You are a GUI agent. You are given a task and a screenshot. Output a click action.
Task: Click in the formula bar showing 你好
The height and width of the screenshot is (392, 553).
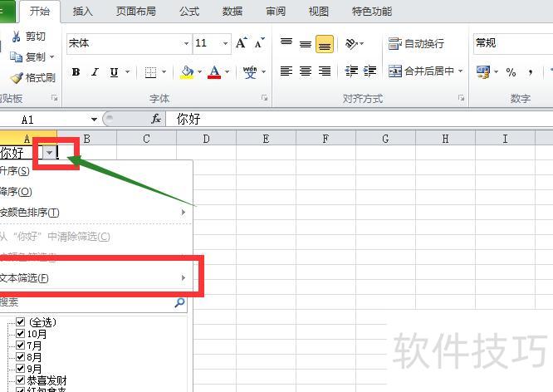coord(360,119)
